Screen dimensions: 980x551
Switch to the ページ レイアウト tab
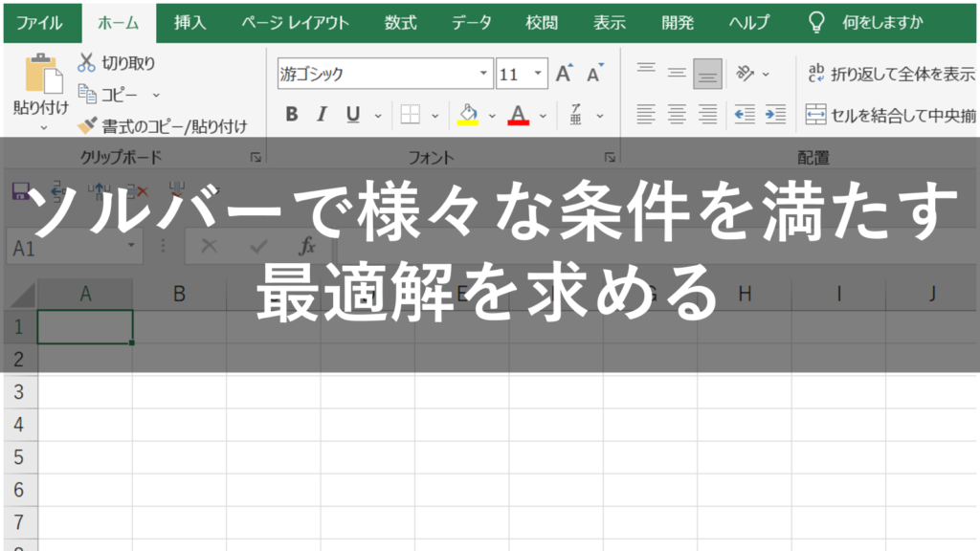[x=295, y=23]
